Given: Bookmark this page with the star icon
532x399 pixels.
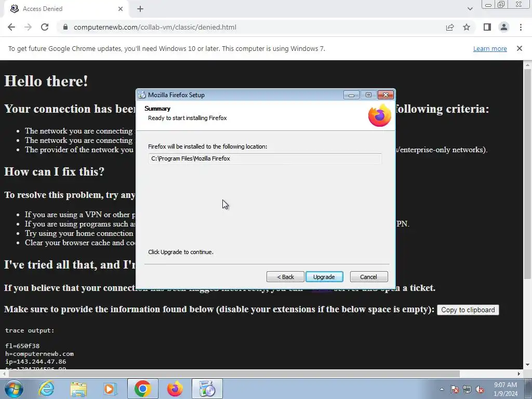Looking at the screenshot, I should tap(467, 27).
